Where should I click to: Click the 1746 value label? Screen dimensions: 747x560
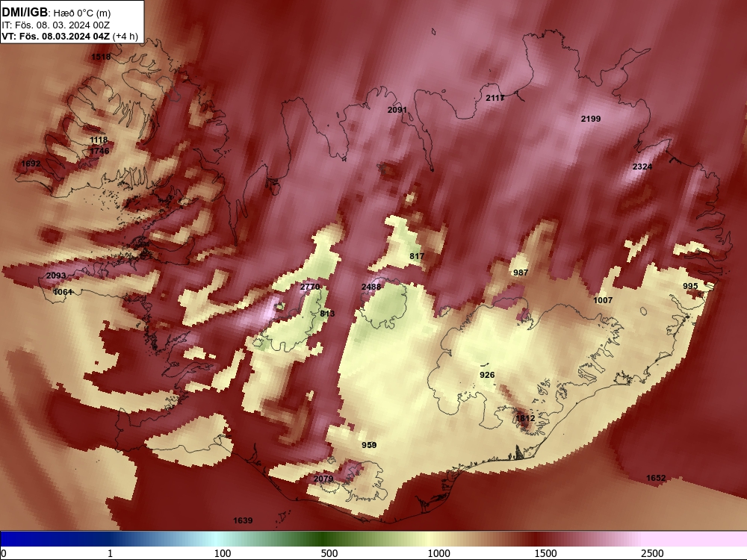99,151
